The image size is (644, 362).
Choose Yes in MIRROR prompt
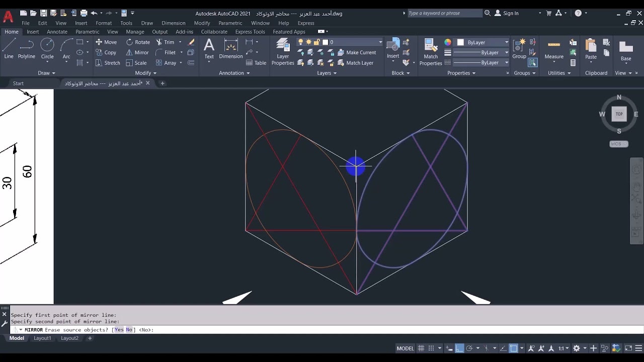point(119,330)
